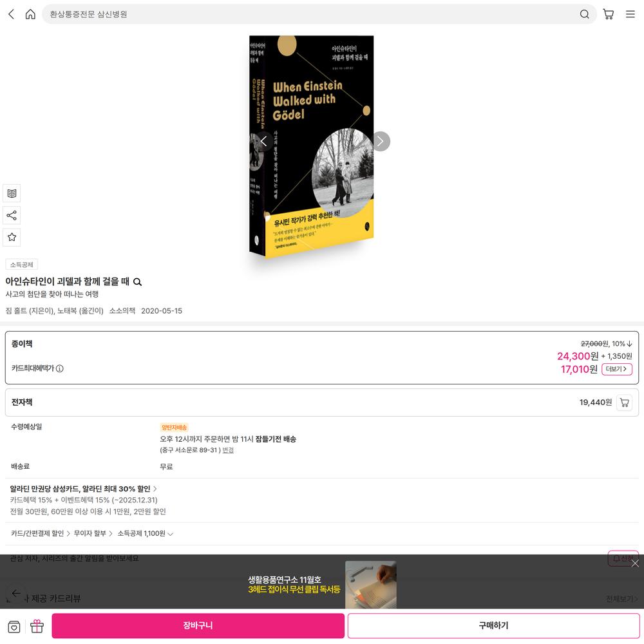
Task: Show previous book cover image
Action: coord(263,141)
